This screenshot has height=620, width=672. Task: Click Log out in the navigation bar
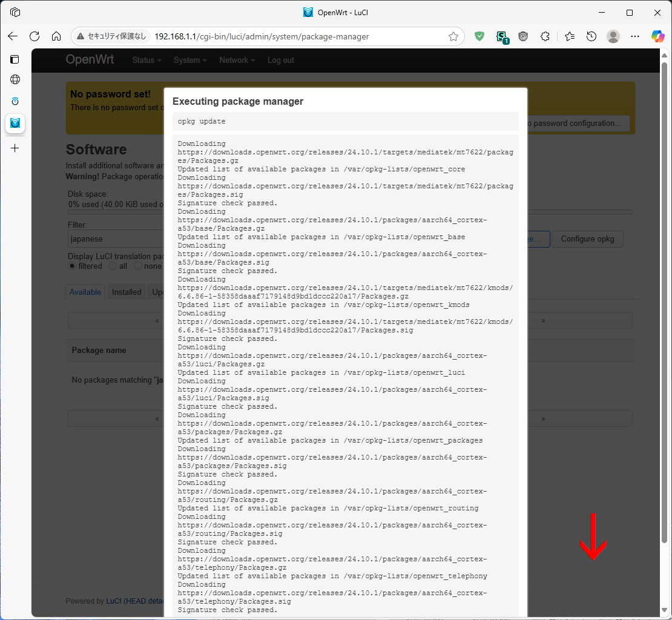280,60
